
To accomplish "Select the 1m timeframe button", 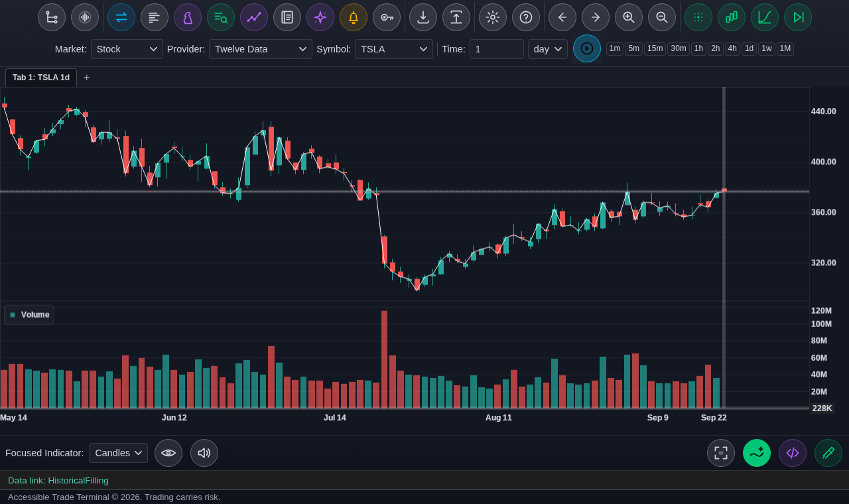I will coord(615,49).
